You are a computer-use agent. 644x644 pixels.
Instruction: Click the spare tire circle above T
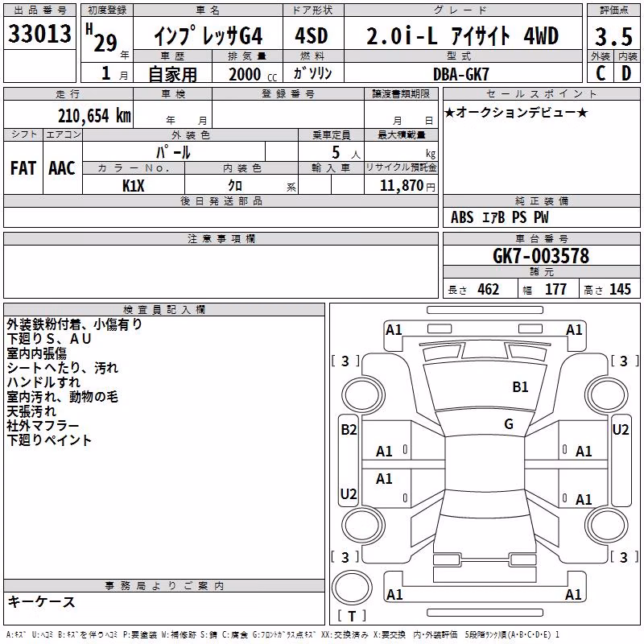click(x=352, y=588)
